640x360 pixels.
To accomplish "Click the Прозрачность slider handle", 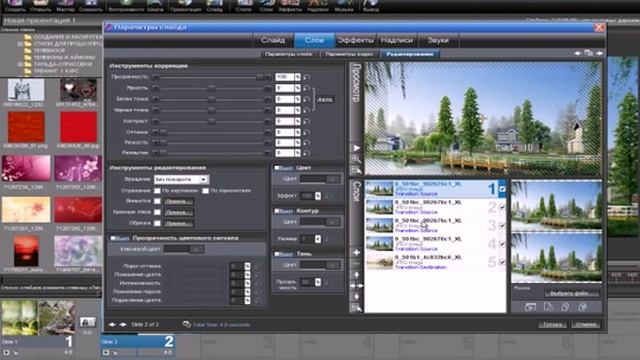I will 260,77.
